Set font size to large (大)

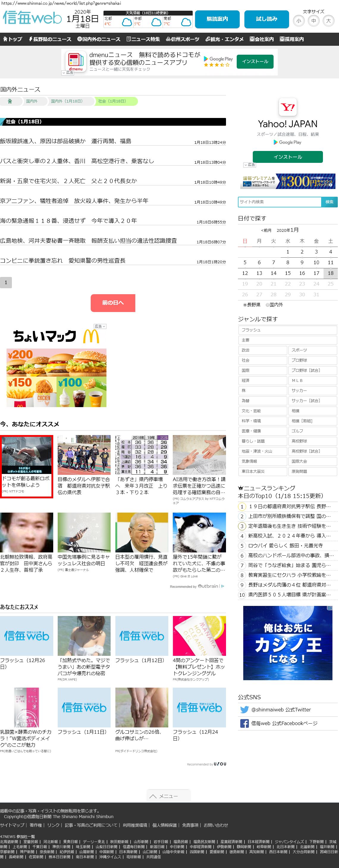[x=328, y=21]
